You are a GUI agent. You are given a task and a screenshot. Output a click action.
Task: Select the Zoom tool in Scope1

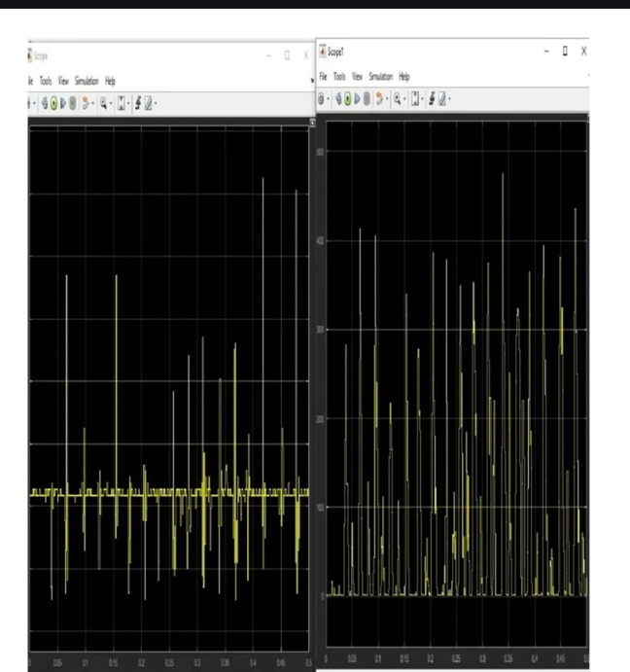(x=398, y=99)
